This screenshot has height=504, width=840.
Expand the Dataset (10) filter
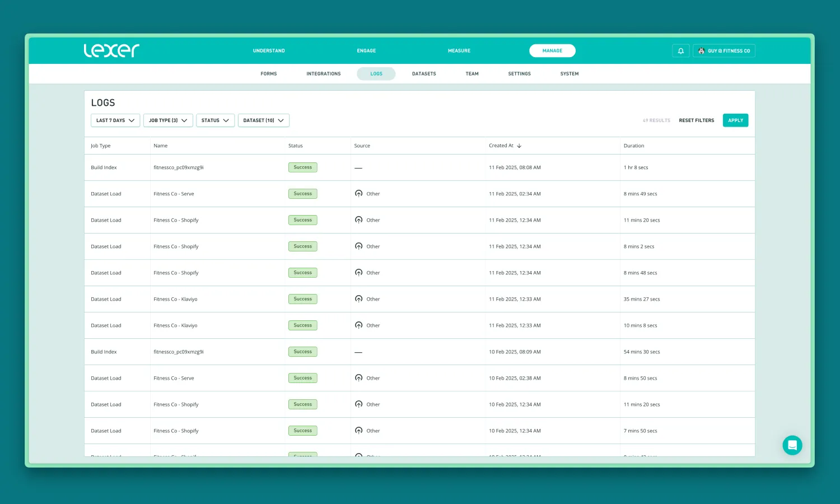pyautogui.click(x=263, y=120)
